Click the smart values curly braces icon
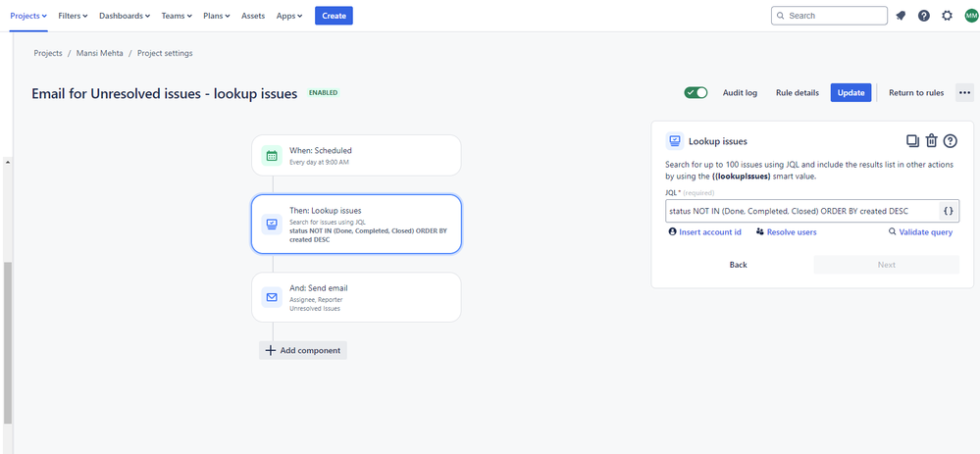Screen dimensions: 980x454 coord(949,211)
